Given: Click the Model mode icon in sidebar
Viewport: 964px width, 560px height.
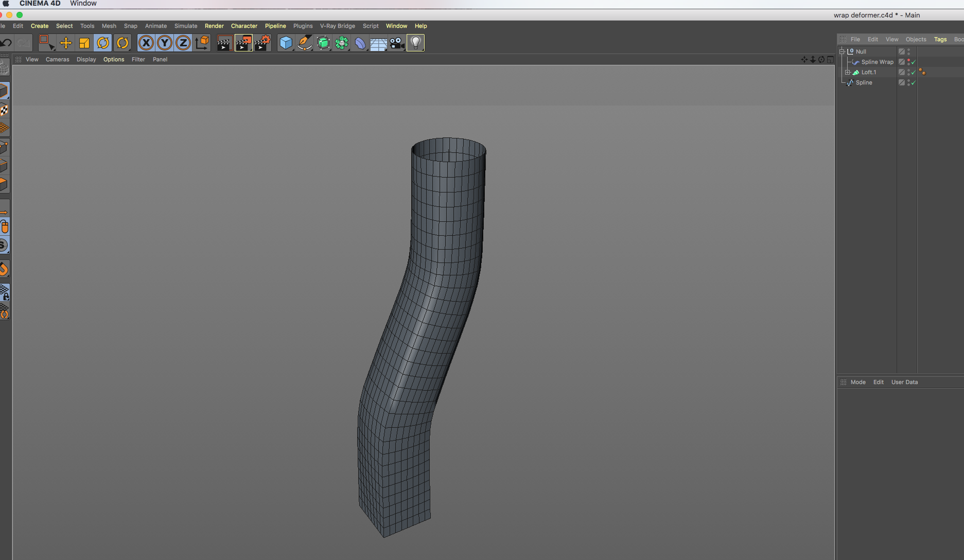Looking at the screenshot, I should 4,91.
